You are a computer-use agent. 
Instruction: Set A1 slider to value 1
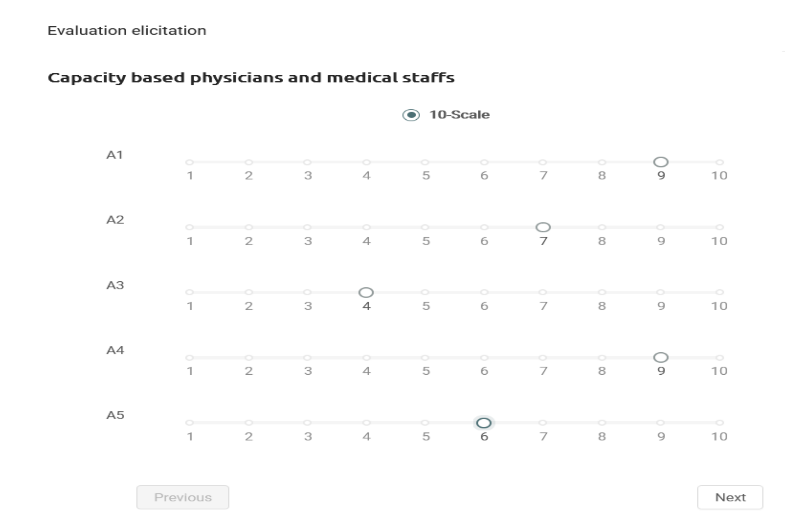190,162
